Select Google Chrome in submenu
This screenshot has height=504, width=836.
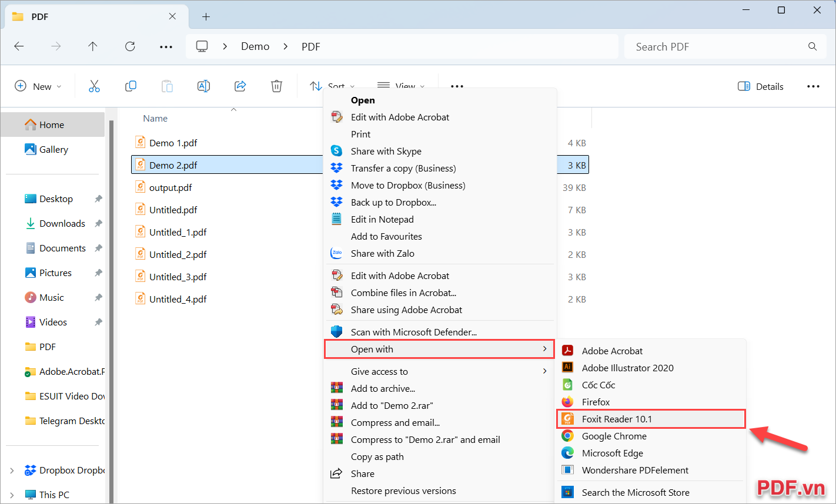point(651,436)
